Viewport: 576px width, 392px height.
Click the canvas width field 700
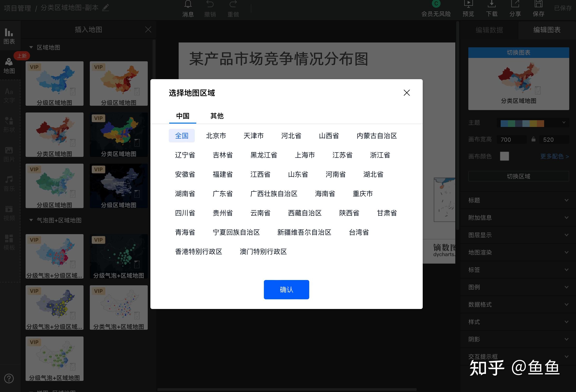click(x=512, y=140)
